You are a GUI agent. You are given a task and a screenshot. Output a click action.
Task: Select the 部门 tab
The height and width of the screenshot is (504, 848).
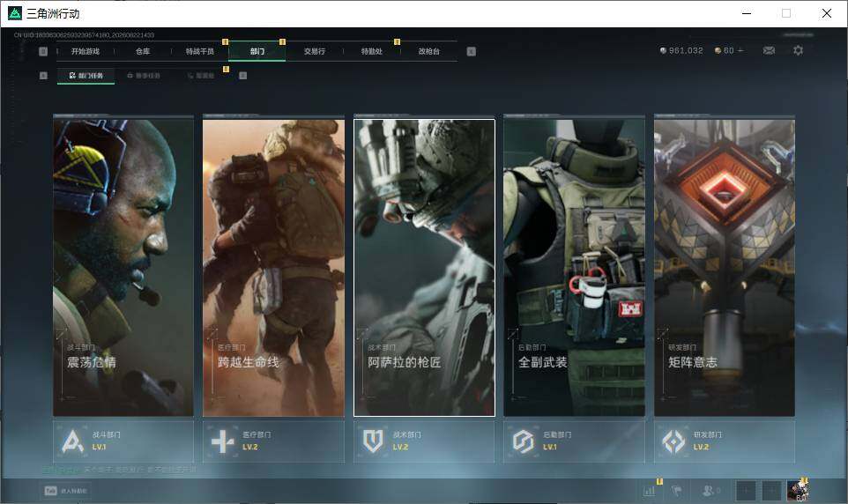257,51
